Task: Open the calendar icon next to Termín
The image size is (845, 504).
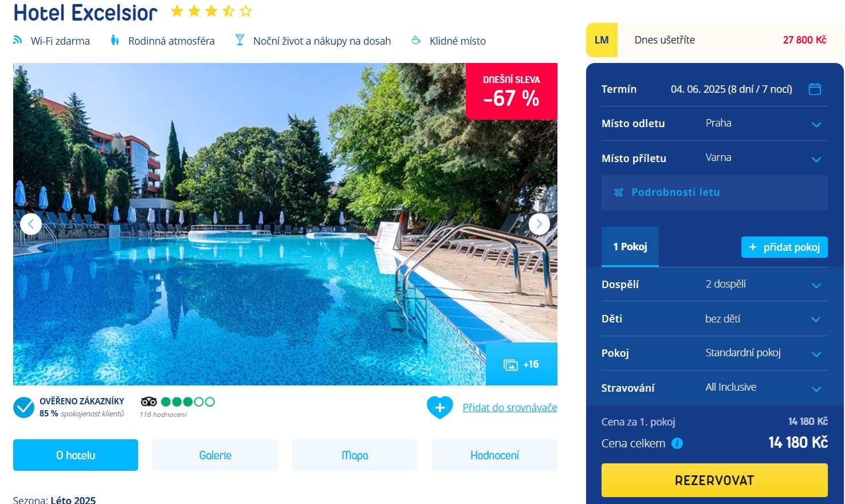Action: point(815,89)
